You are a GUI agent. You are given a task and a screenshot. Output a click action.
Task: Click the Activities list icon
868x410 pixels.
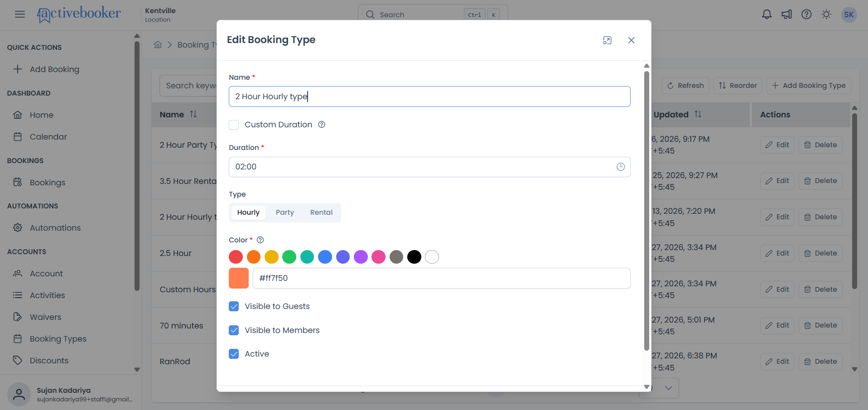(18, 295)
